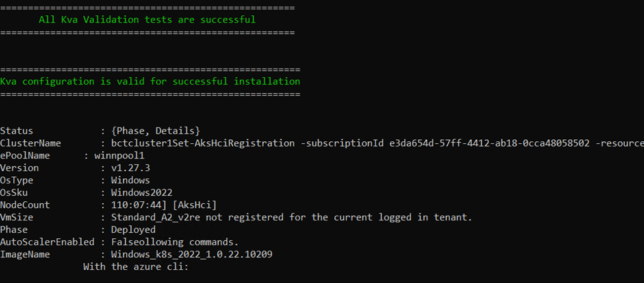This screenshot has height=283, width=644.
Task: Click 'Kva configuration is valid for successful installation'
Action: coord(151,81)
